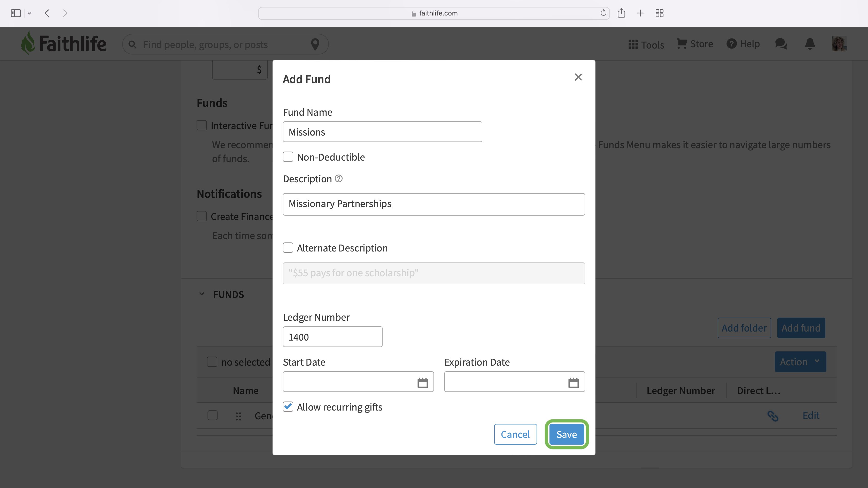868x488 pixels.
Task: Click the Safari sidebar toggle icon
Action: [16, 13]
